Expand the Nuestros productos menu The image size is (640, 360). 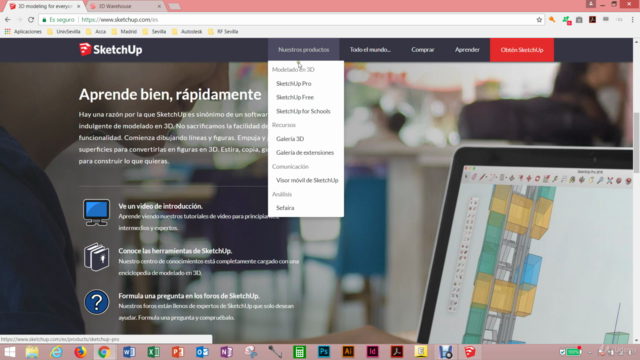303,50
